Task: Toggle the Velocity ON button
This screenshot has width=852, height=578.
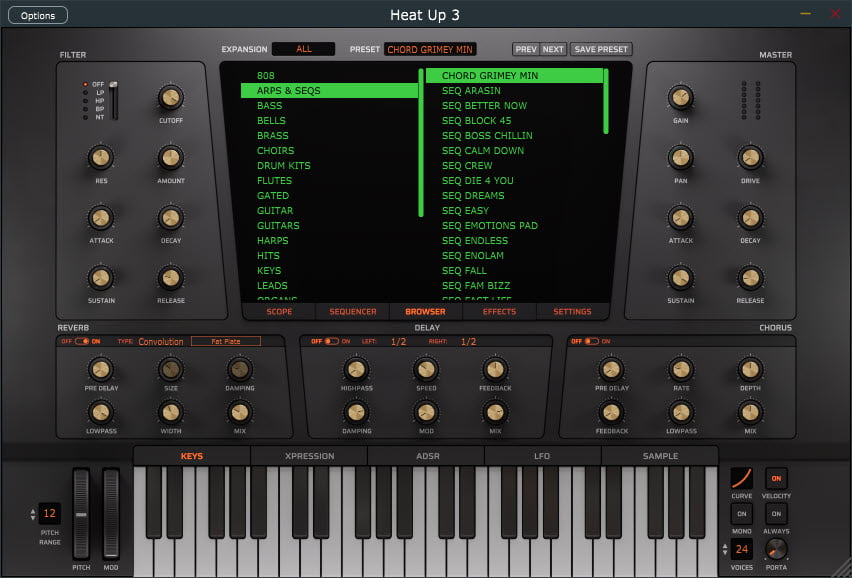Action: [776, 479]
